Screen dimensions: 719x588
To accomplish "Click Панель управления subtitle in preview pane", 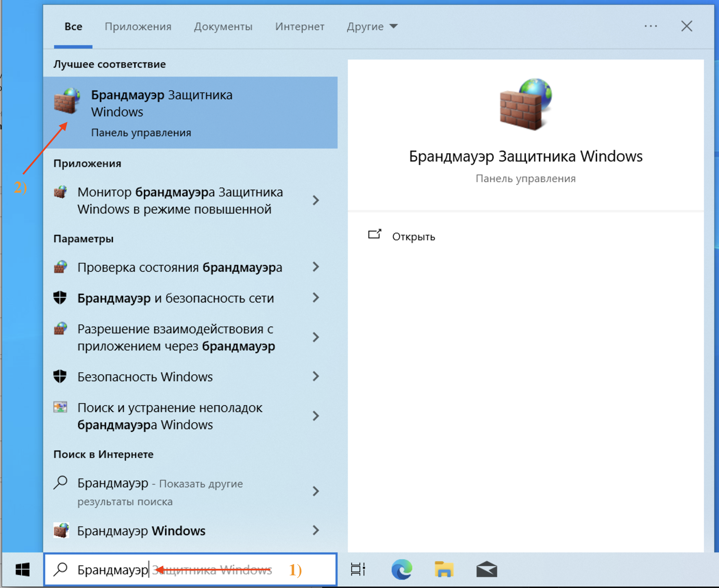I will coord(526,178).
